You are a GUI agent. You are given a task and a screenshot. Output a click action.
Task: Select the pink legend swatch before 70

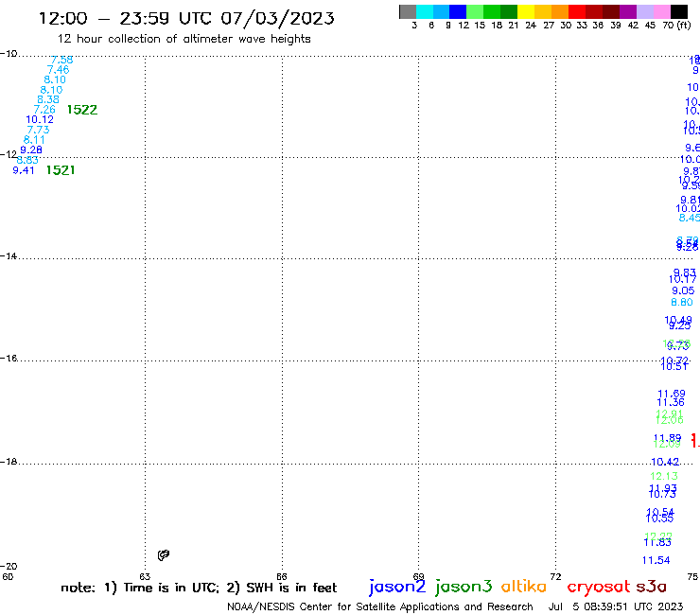click(x=661, y=11)
